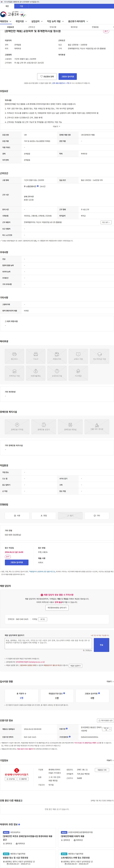The image size is (114, 868).
Task: Open the remedy.kocsc.or.kr link
Action: click(x=30, y=662)
